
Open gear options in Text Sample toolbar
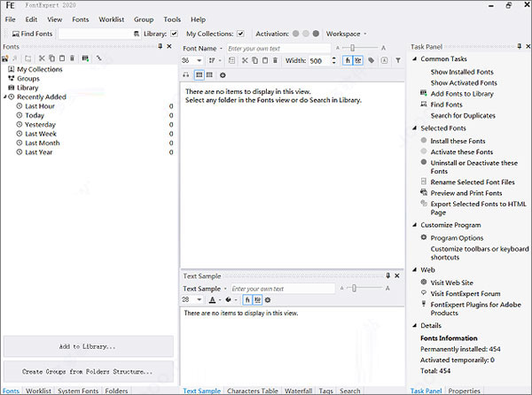[x=268, y=300]
